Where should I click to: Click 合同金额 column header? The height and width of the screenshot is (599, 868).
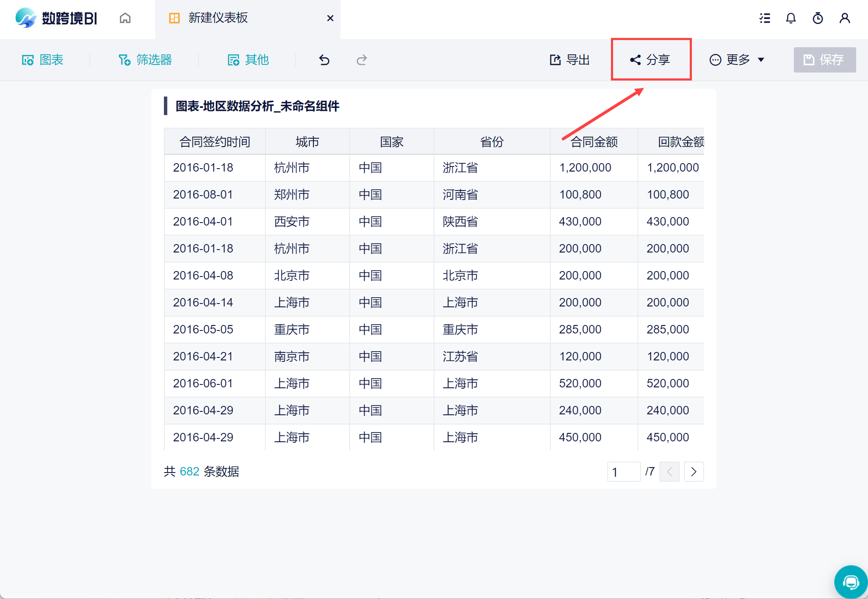pos(594,142)
